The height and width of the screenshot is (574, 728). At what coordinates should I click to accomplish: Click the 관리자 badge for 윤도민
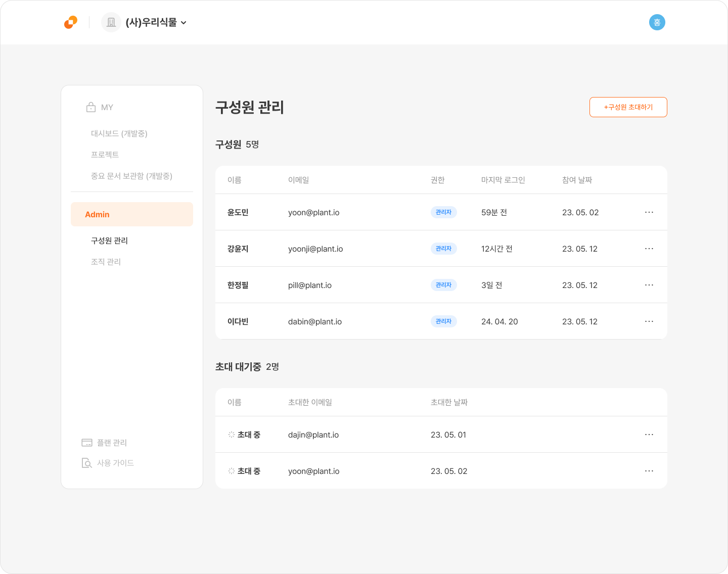tap(443, 212)
